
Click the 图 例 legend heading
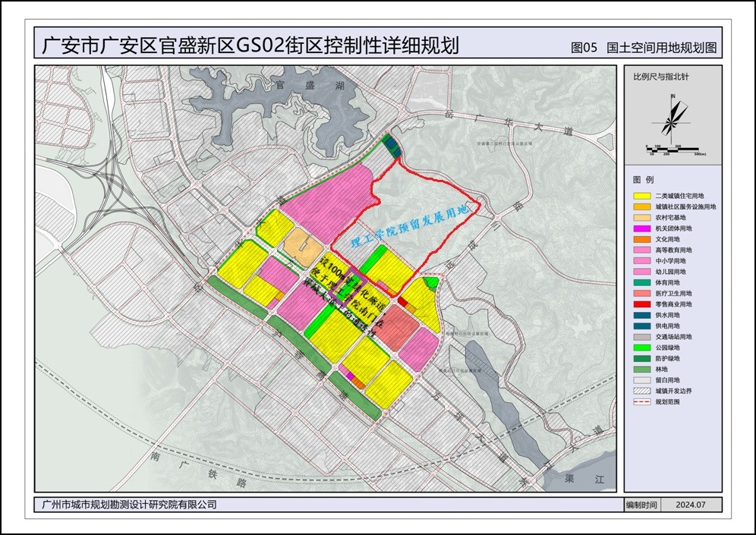coord(644,179)
